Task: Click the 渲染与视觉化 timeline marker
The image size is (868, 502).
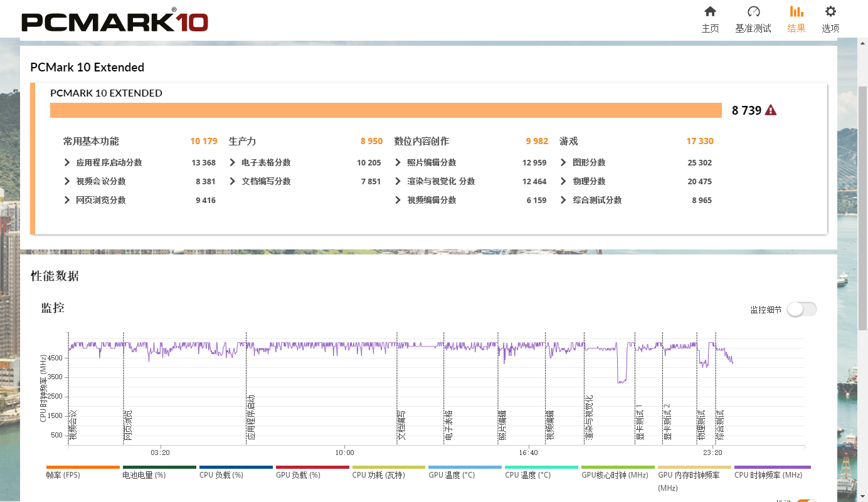Action: point(589,417)
